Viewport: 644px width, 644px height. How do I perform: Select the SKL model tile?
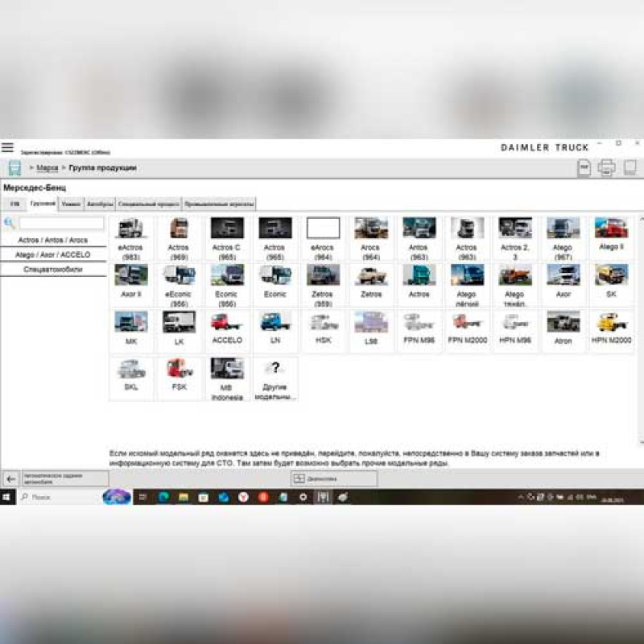click(131, 378)
